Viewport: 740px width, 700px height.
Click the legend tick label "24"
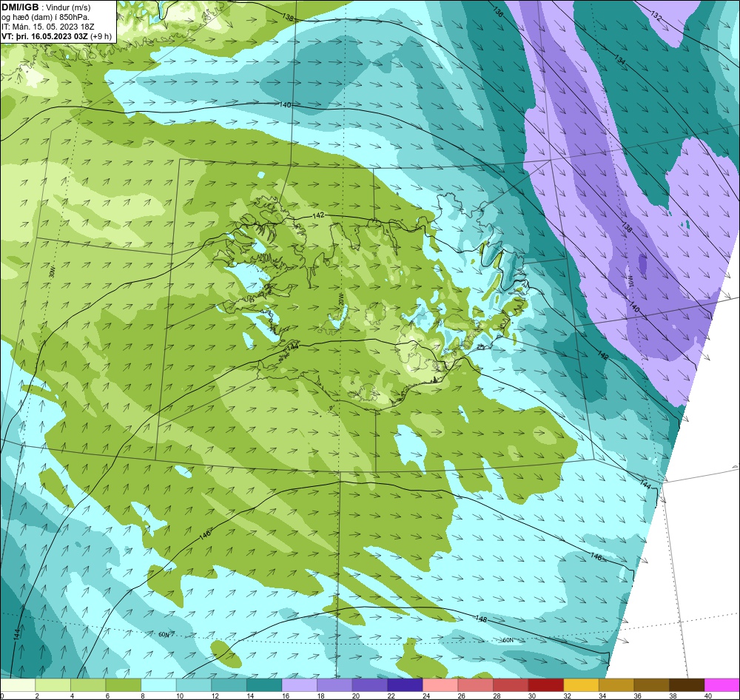427,696
